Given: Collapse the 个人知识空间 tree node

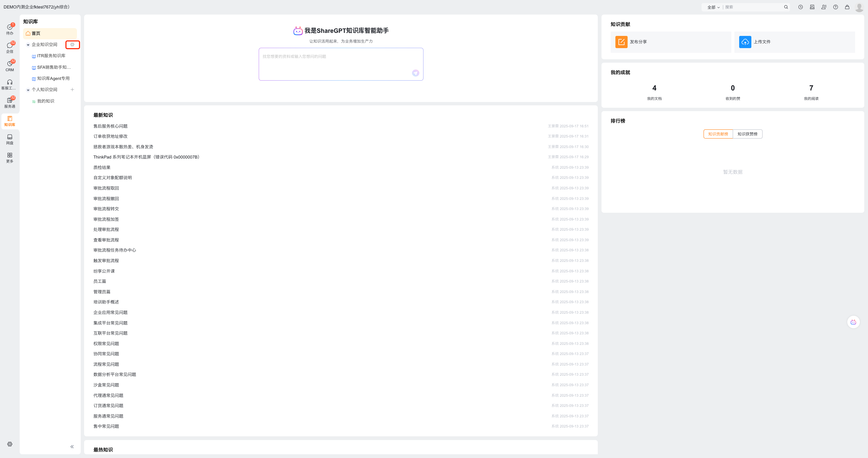Looking at the screenshot, I should (28, 90).
